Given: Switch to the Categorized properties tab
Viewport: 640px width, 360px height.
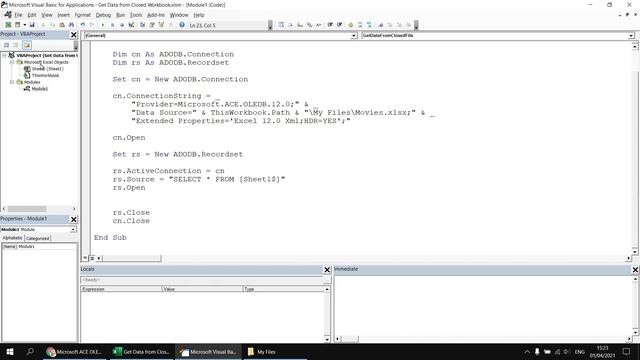Looking at the screenshot, I should pos(38,238).
